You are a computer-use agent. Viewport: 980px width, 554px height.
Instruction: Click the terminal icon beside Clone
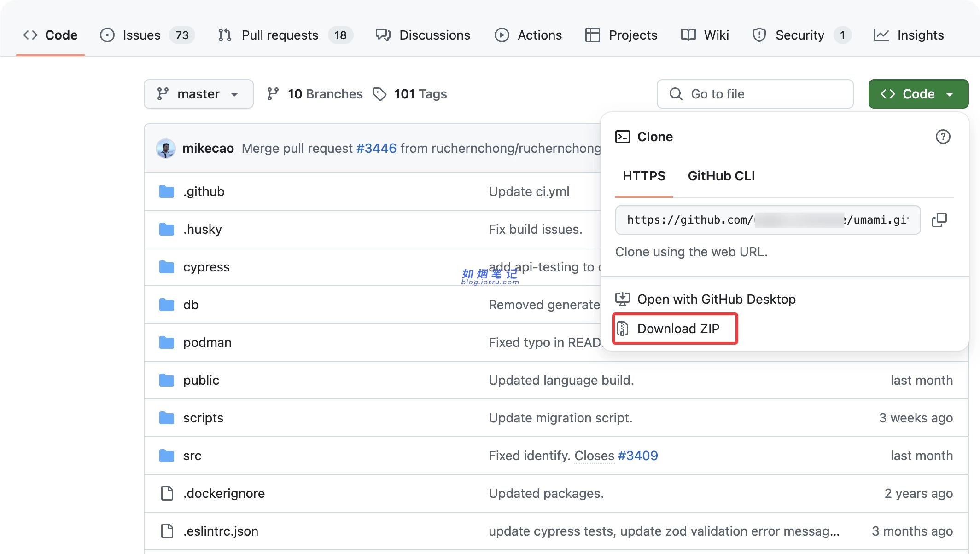623,137
